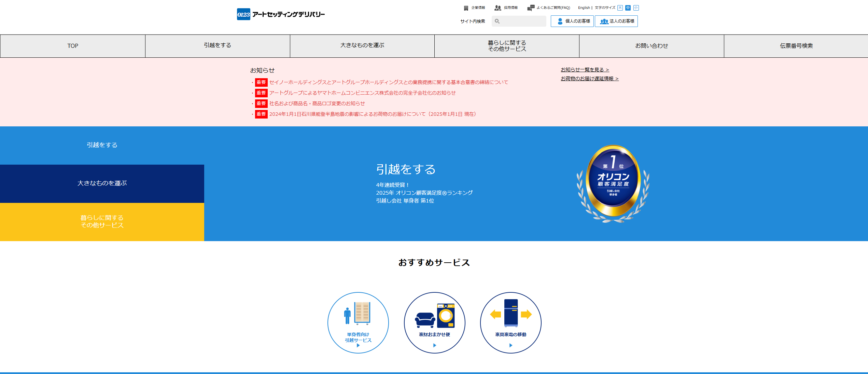Click the 重要 tag beside the 能登半島地震 notice
The image size is (868, 374).
[x=261, y=114]
